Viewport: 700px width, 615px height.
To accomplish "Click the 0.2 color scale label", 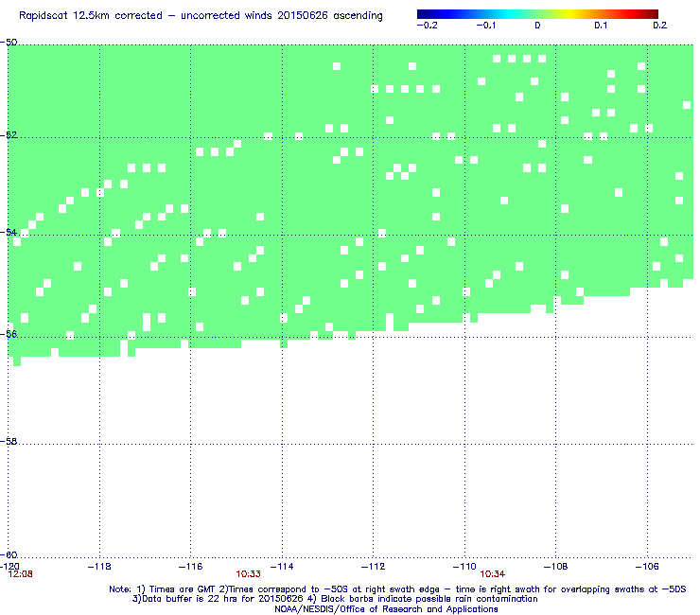I will [660, 26].
